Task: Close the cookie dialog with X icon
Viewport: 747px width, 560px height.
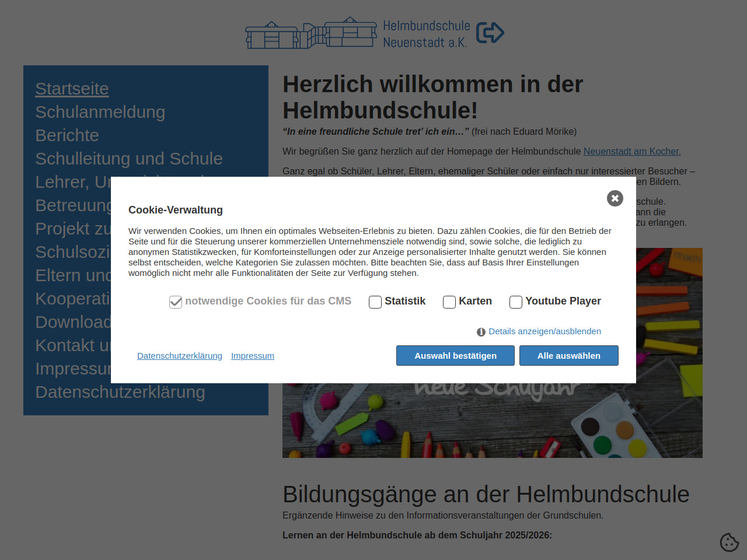Action: click(x=615, y=198)
